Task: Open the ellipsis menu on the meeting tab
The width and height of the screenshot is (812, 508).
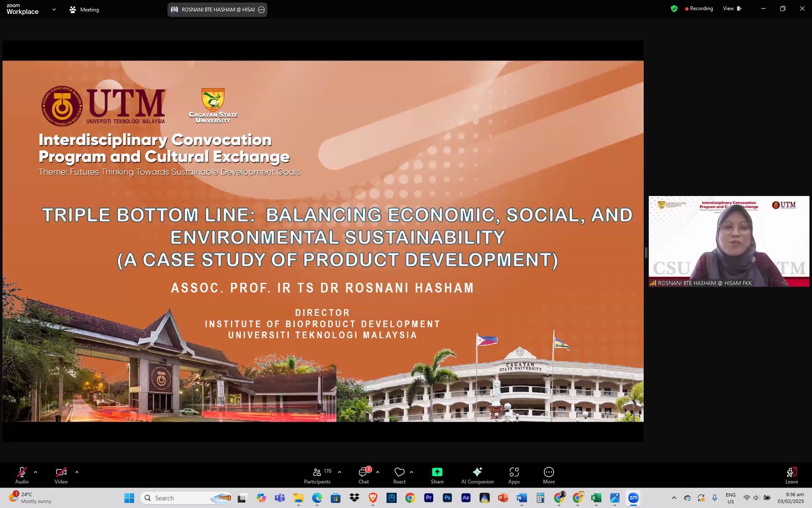Action: 261,10
